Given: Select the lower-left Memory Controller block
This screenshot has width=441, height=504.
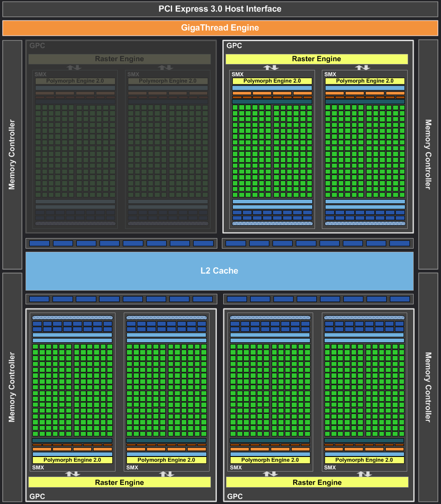Looking at the screenshot, I should (12, 387).
